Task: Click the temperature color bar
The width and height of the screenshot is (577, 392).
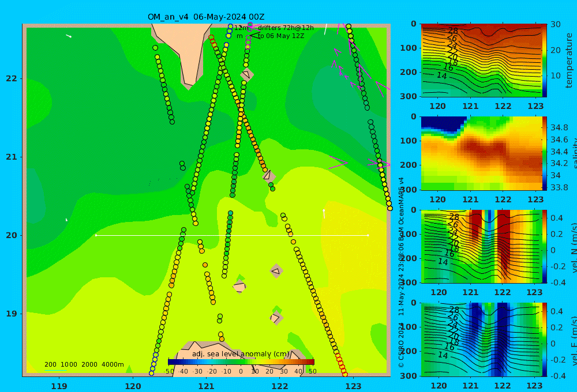Action: pos(544,61)
